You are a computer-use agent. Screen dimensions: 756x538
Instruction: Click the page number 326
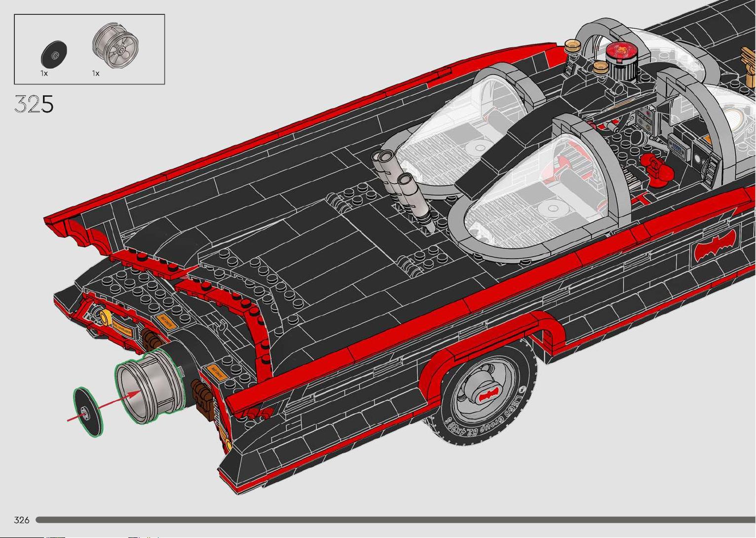tap(22, 520)
